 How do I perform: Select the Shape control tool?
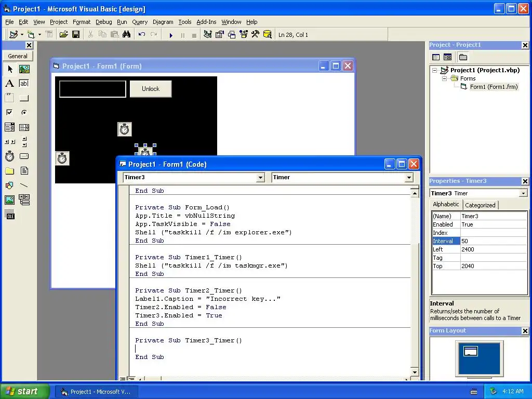click(10, 185)
